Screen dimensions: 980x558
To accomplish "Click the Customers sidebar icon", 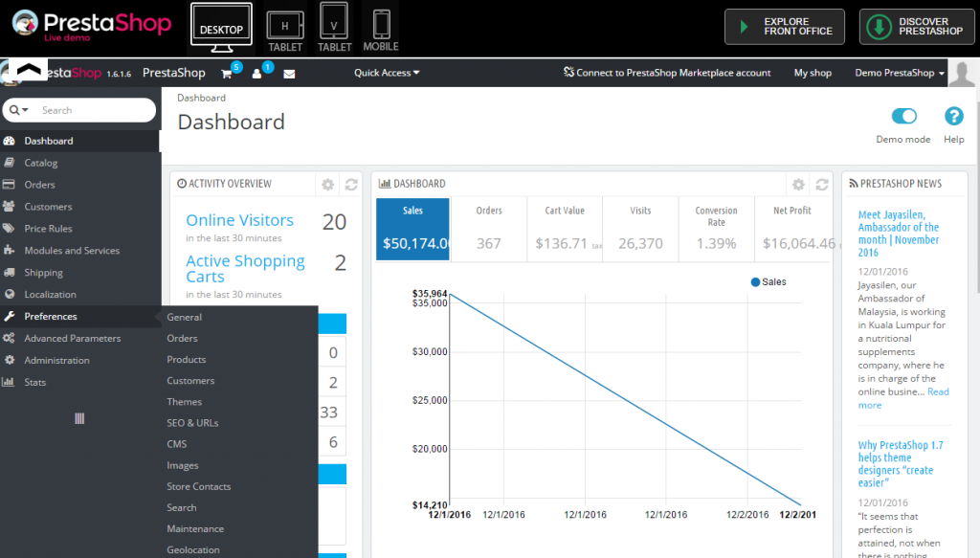I will click(9, 207).
